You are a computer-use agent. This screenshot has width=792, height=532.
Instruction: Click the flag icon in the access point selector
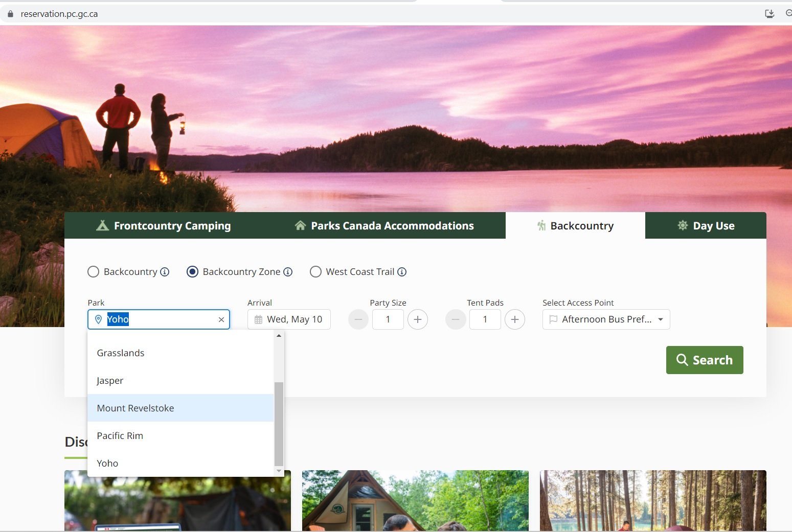tap(553, 319)
